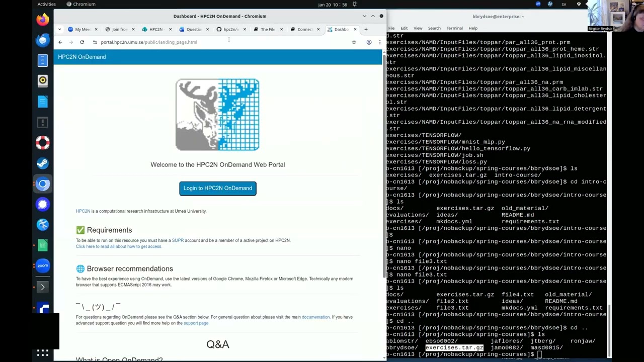Open the terminal icon in dock
Viewport: 644px width, 362px height.
43,287
